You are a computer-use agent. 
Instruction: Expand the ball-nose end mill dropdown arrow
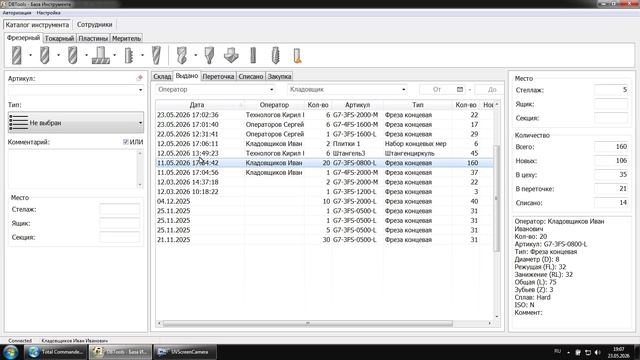pyautogui.click(x=87, y=55)
